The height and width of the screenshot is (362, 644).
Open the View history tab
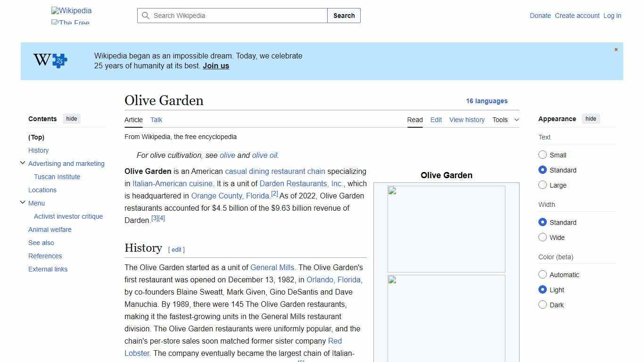(467, 120)
